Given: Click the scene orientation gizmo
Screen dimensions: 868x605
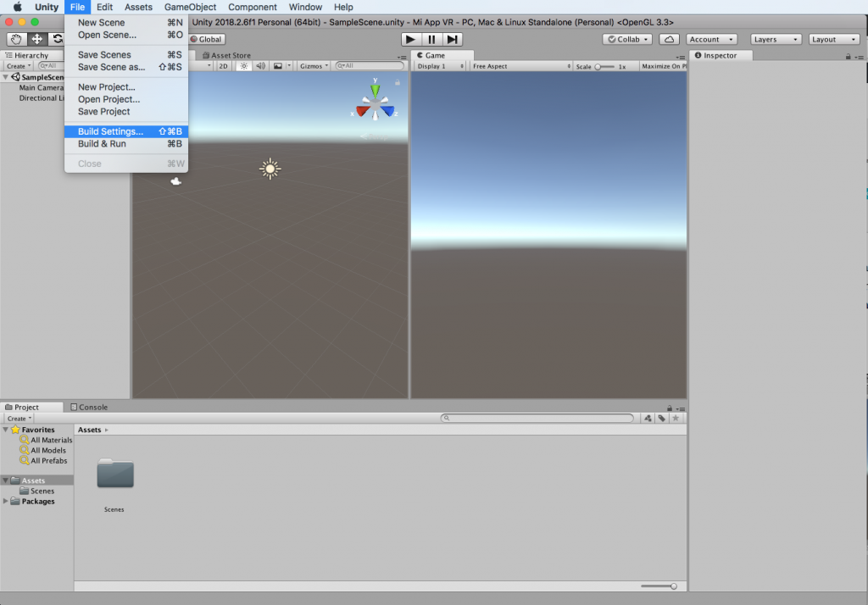Looking at the screenshot, I should pyautogui.click(x=375, y=102).
